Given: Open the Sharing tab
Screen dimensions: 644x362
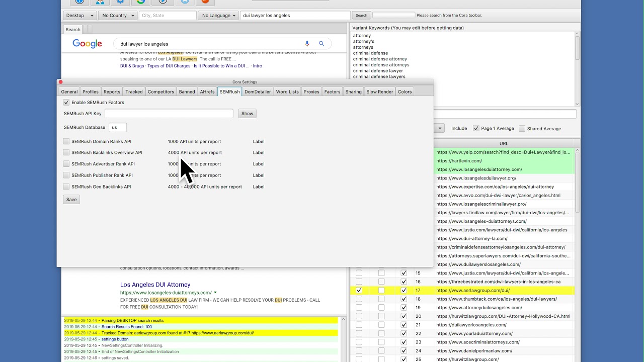Looking at the screenshot, I should point(353,92).
